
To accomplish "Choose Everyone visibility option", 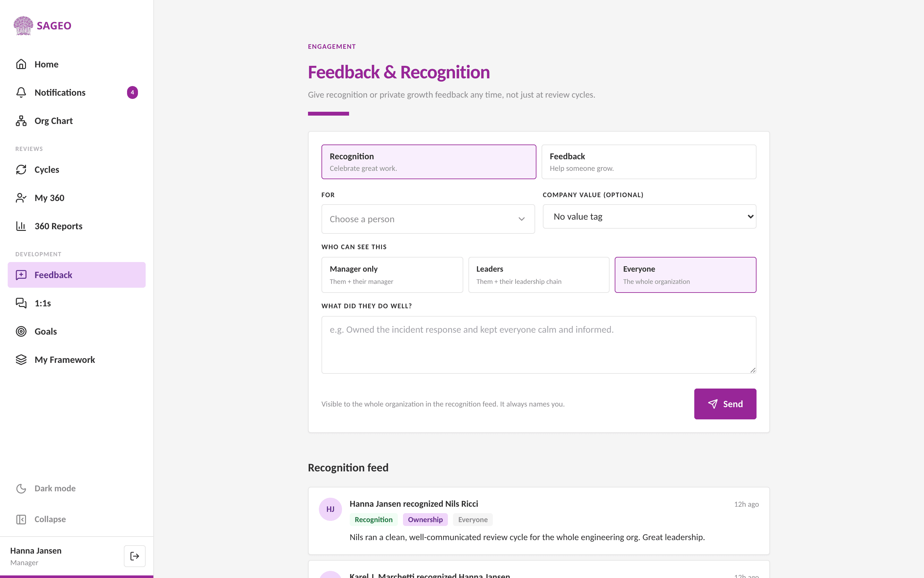I will click(685, 275).
